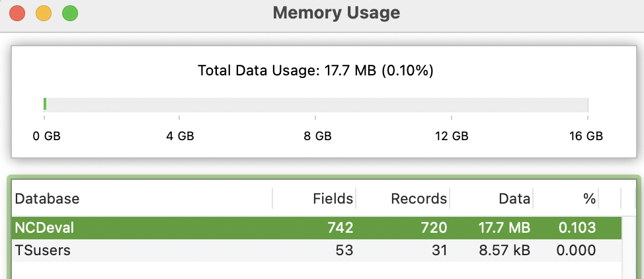This screenshot has width=644, height=279.
Task: Click the 16 GB scale label
Action: click(586, 136)
